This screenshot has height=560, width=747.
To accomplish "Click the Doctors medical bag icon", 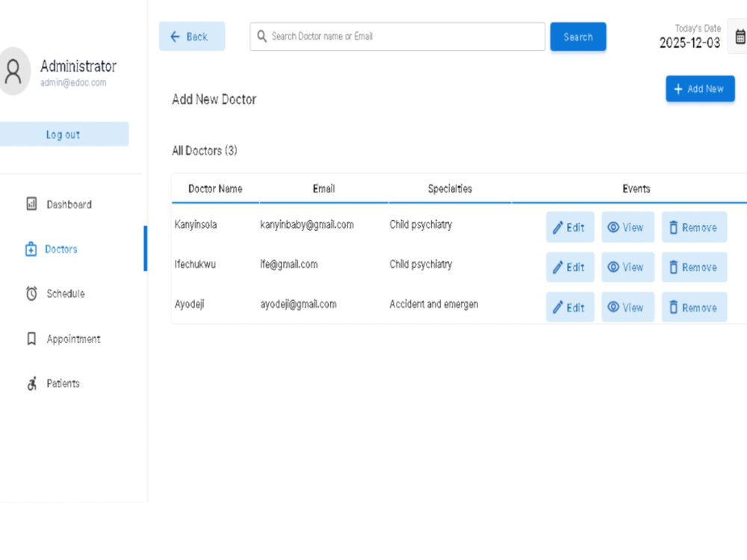I will coord(31,249).
